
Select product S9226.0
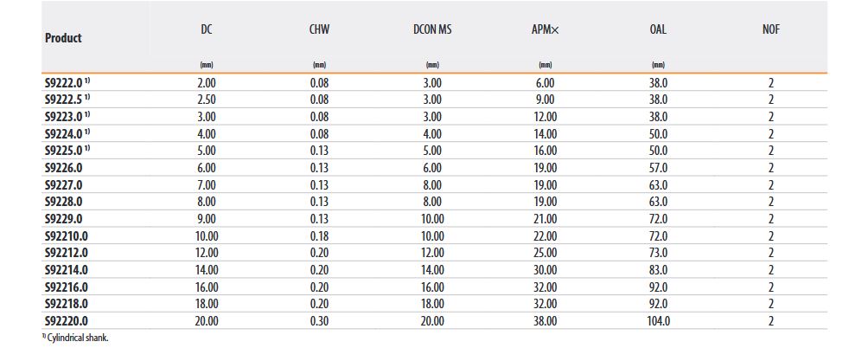point(63,168)
